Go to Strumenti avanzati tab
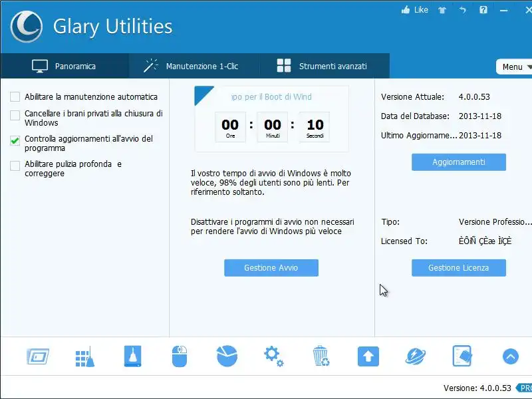532x399 pixels. point(325,66)
